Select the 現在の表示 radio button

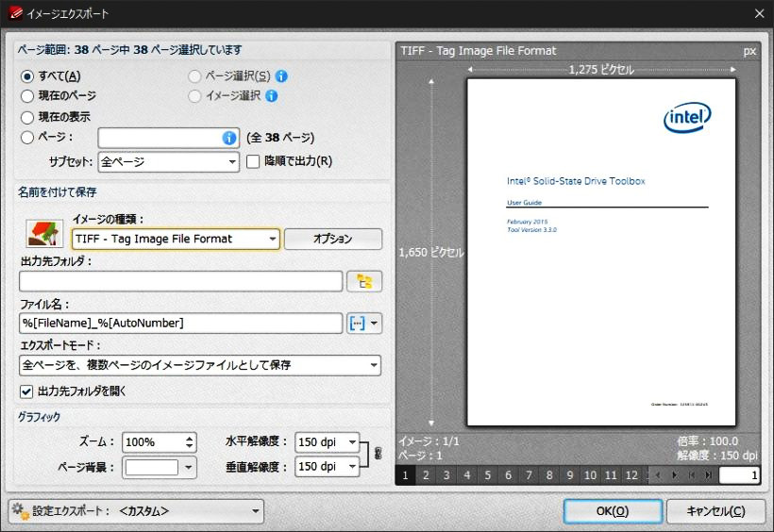(27, 117)
